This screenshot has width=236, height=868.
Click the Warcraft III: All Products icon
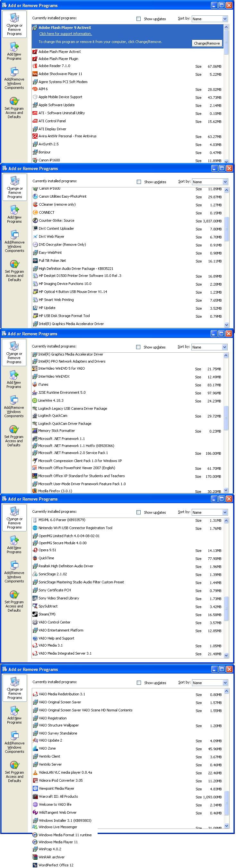pos(35,797)
